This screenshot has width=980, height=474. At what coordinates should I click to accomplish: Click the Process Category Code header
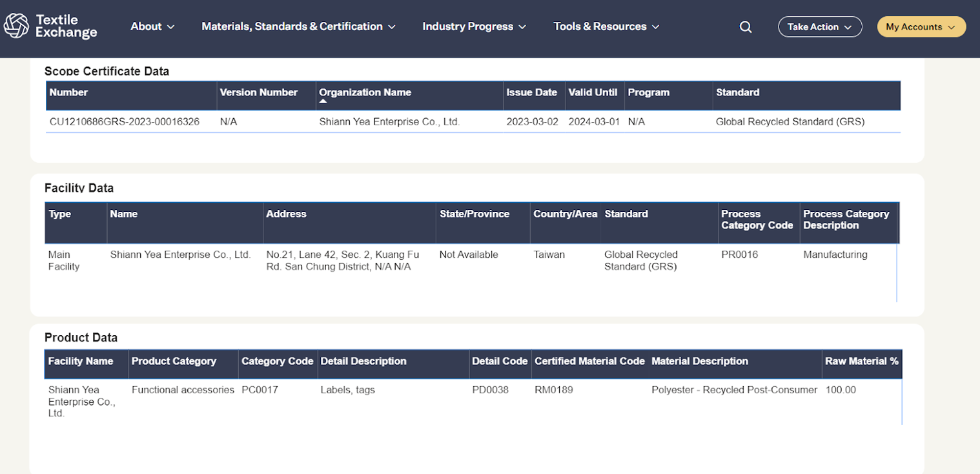(757, 220)
